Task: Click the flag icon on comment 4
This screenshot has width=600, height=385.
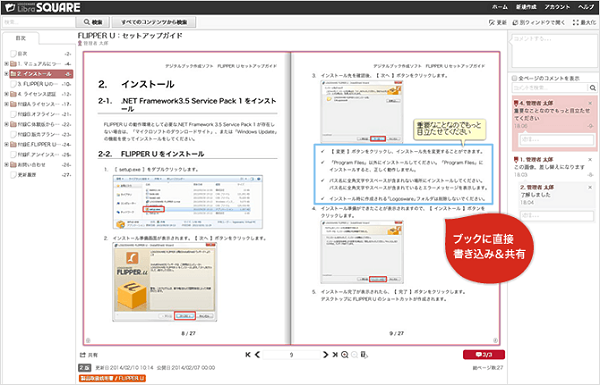Action: [x=516, y=103]
